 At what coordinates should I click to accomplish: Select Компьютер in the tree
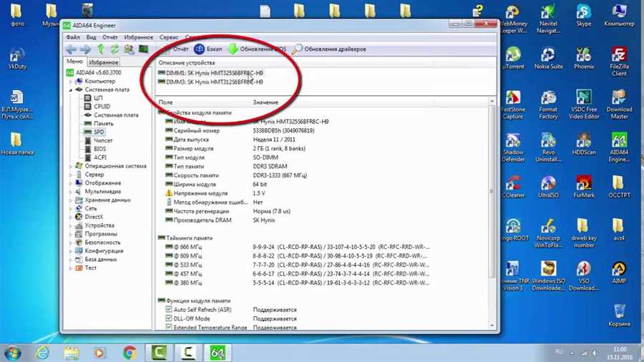pyautogui.click(x=99, y=82)
